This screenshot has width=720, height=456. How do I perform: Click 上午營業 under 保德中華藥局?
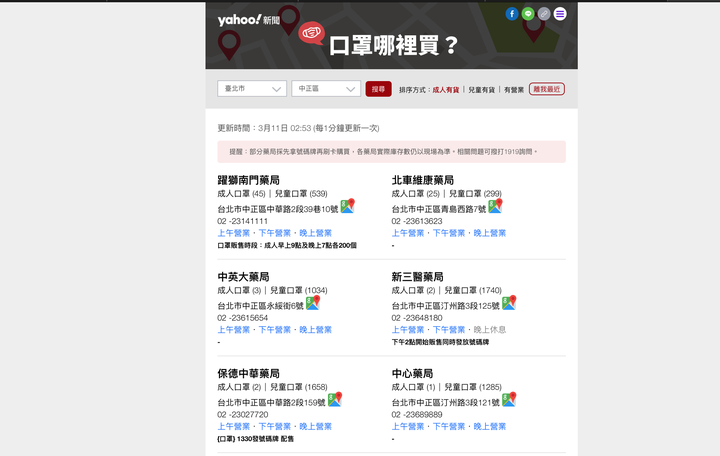(234, 427)
